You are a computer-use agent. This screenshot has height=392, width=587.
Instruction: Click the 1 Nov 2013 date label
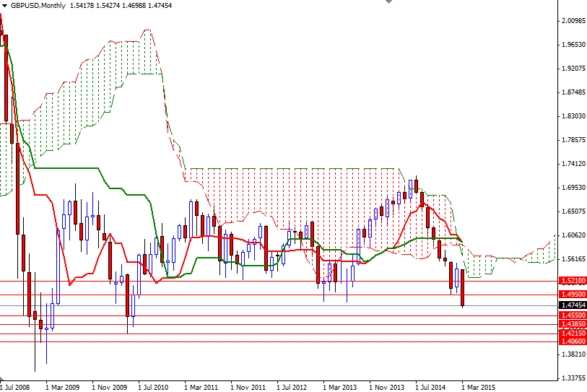(387, 387)
